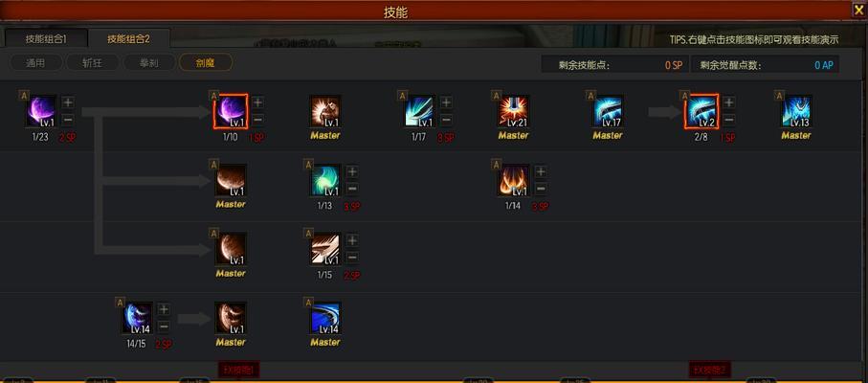
Task: Click the Lv.17 Master blue slash skill icon
Action: coord(608,111)
